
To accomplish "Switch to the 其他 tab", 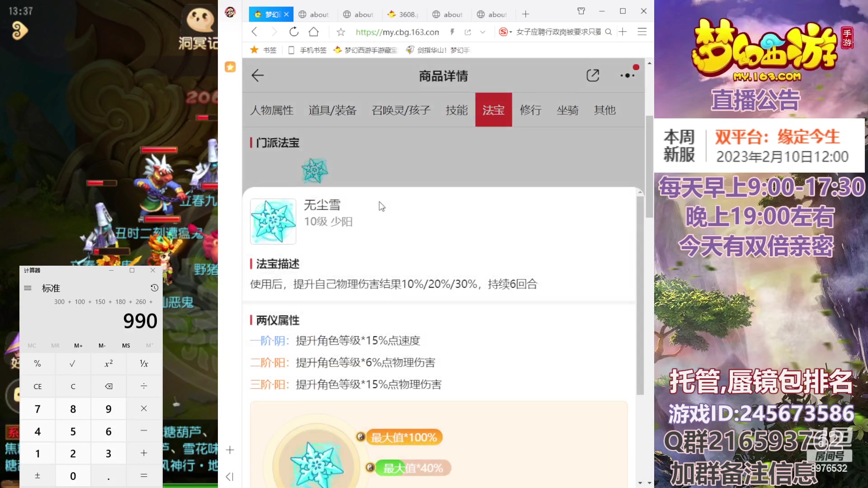I will click(604, 110).
